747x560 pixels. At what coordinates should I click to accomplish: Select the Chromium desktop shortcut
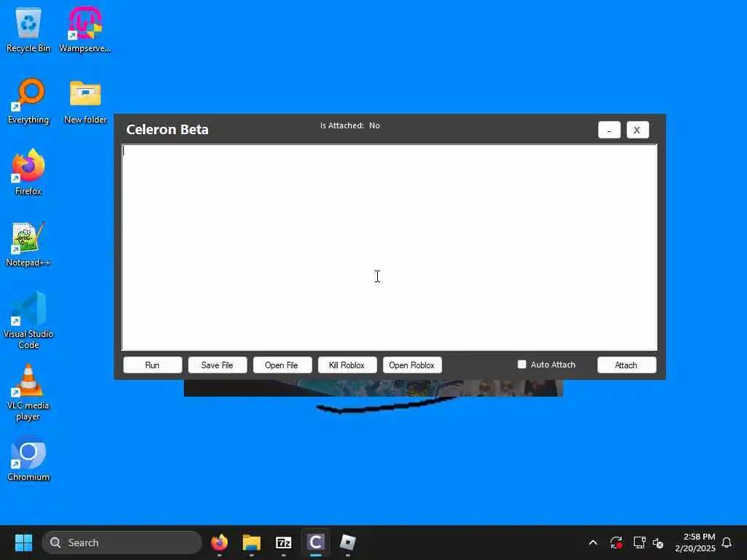pyautogui.click(x=28, y=459)
